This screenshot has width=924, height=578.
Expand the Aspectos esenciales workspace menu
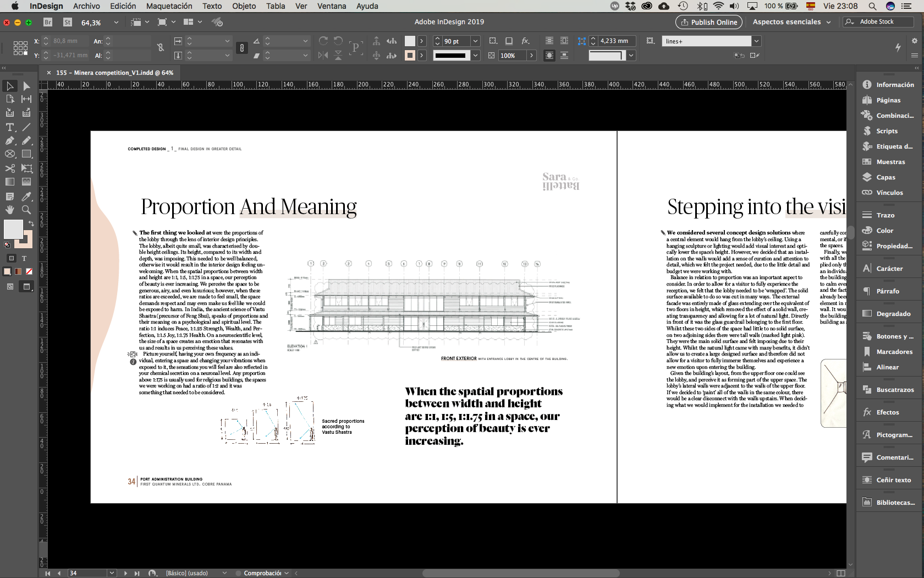coord(792,22)
